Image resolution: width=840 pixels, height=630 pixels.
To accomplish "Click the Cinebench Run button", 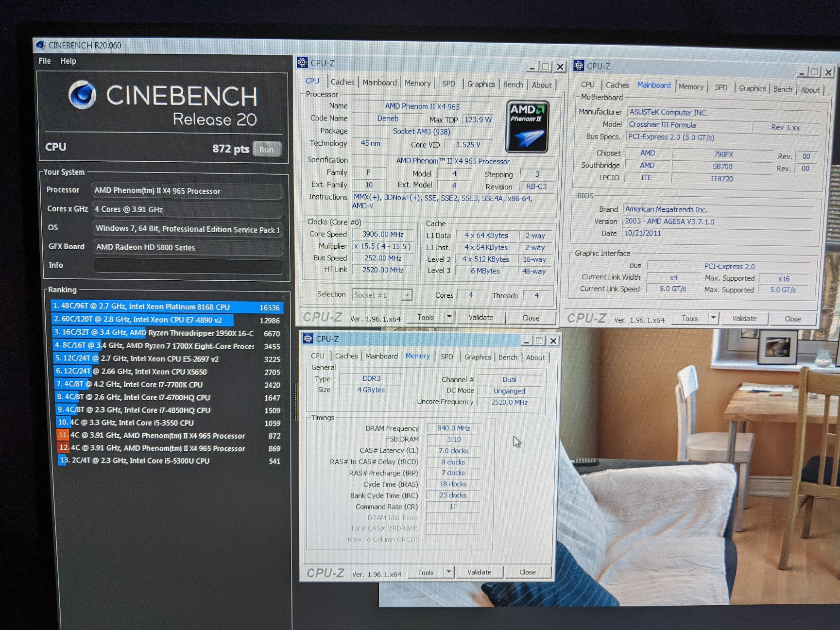I will 267,149.
